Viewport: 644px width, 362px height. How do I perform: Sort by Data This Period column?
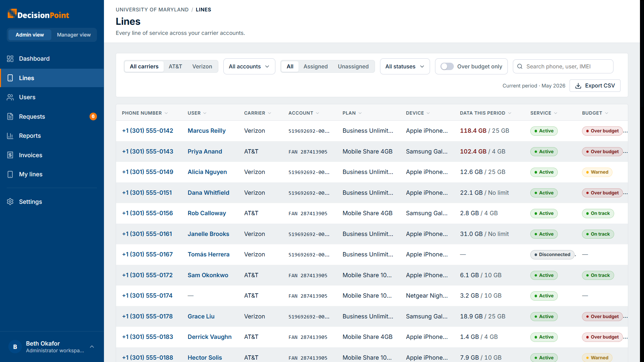point(485,113)
